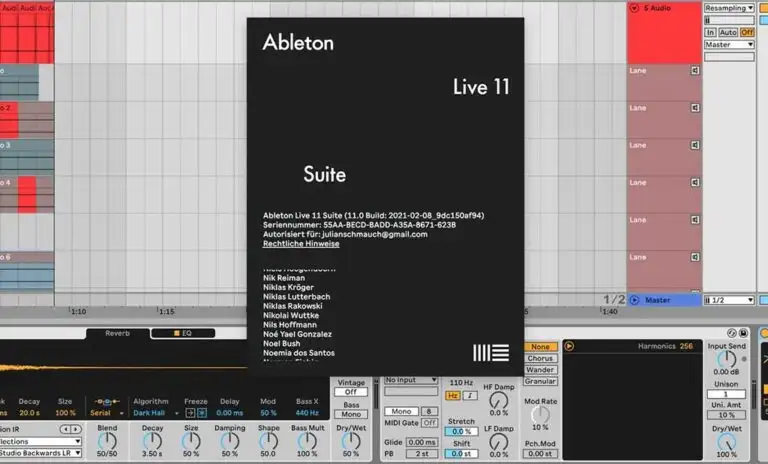Set monitor to Auto
Viewport: 768px width, 464px height.
[x=728, y=32]
